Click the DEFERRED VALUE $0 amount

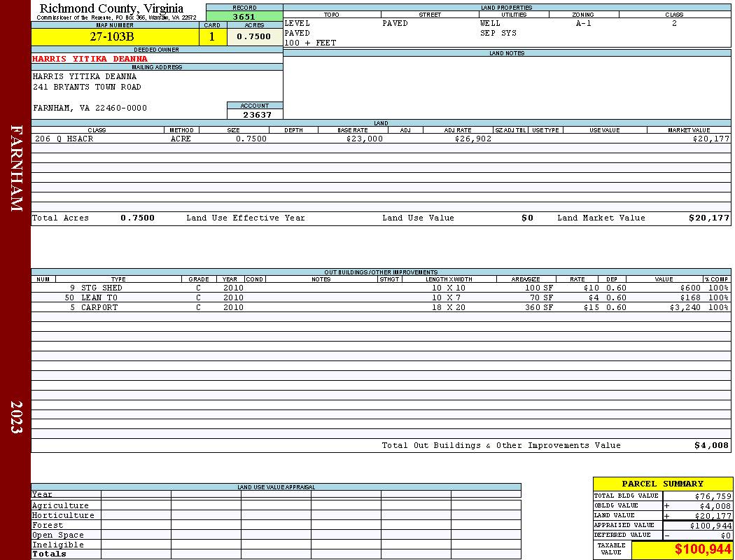click(x=726, y=535)
